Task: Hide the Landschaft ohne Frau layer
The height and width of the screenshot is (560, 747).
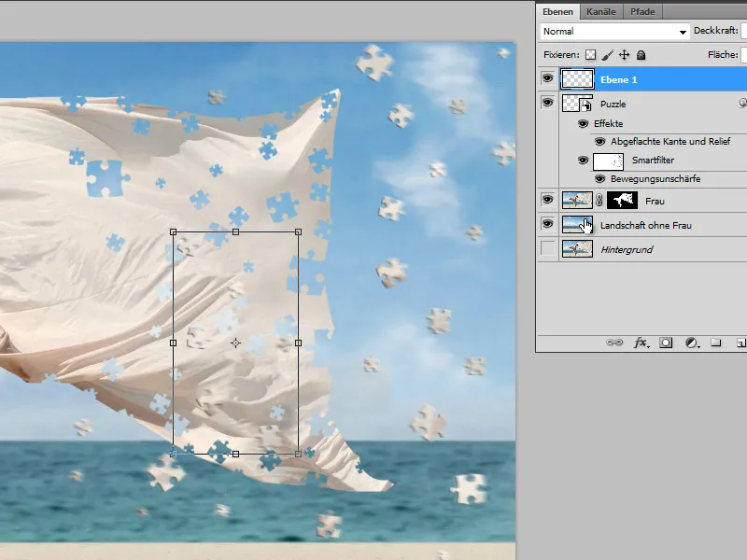Action: coord(548,224)
